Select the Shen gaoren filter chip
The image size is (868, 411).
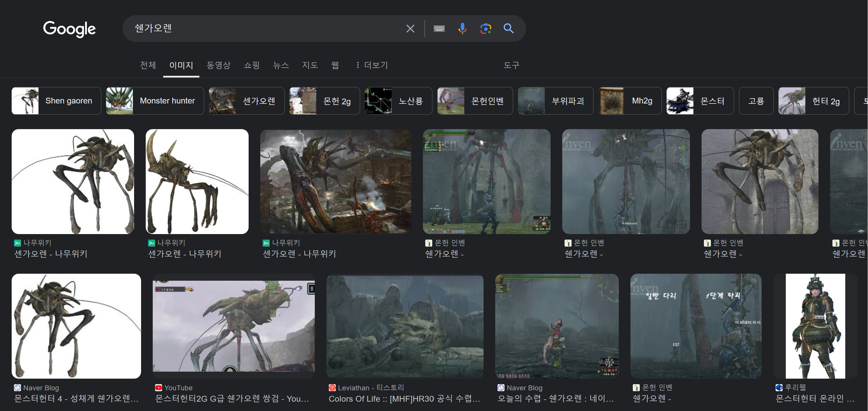(x=56, y=101)
